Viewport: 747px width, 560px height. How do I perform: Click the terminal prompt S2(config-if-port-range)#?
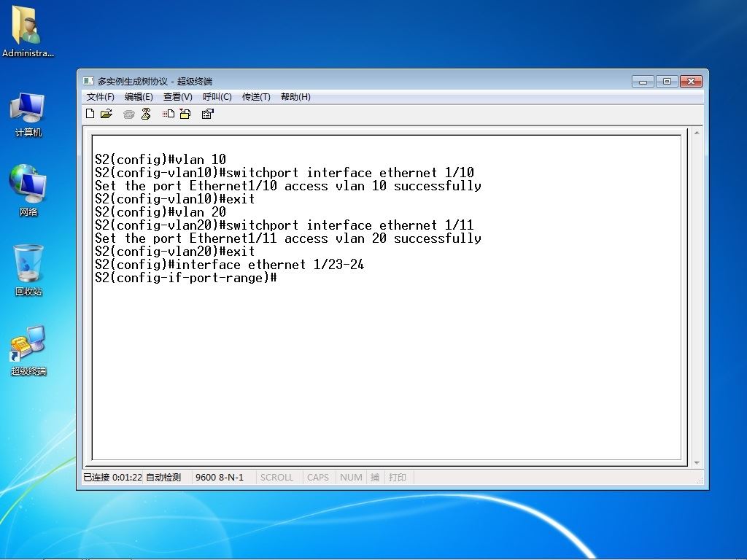186,278
